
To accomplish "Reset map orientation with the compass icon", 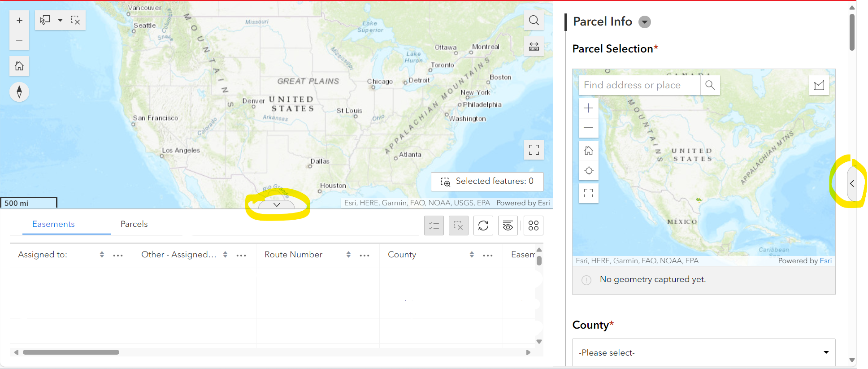I will coord(19,92).
